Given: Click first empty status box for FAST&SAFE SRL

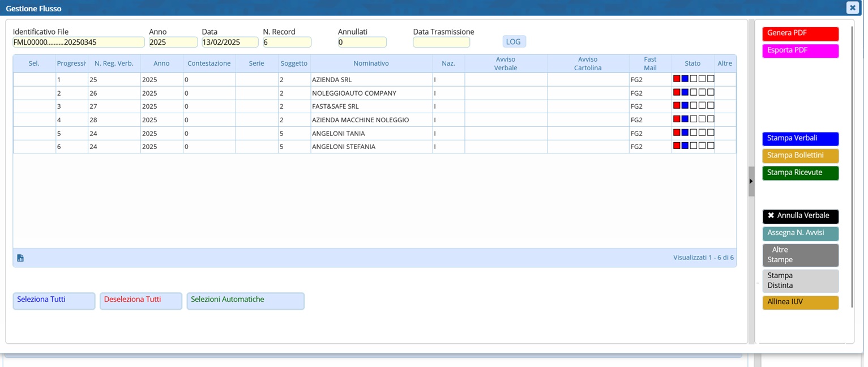Looking at the screenshot, I should point(693,106).
